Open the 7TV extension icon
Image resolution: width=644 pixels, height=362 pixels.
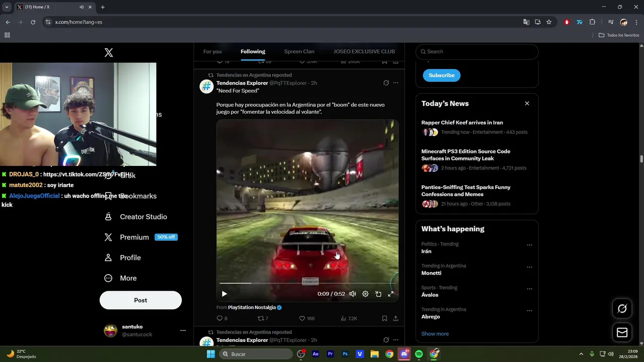pos(579,22)
